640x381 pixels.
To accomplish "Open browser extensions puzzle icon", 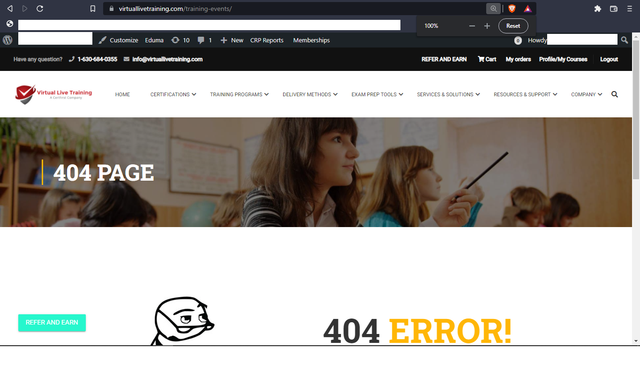I will coord(598,9).
